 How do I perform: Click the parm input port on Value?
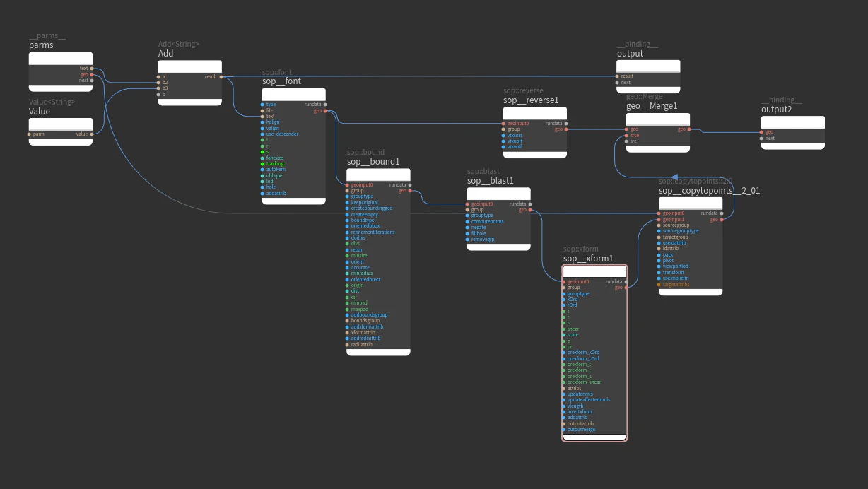coord(30,134)
